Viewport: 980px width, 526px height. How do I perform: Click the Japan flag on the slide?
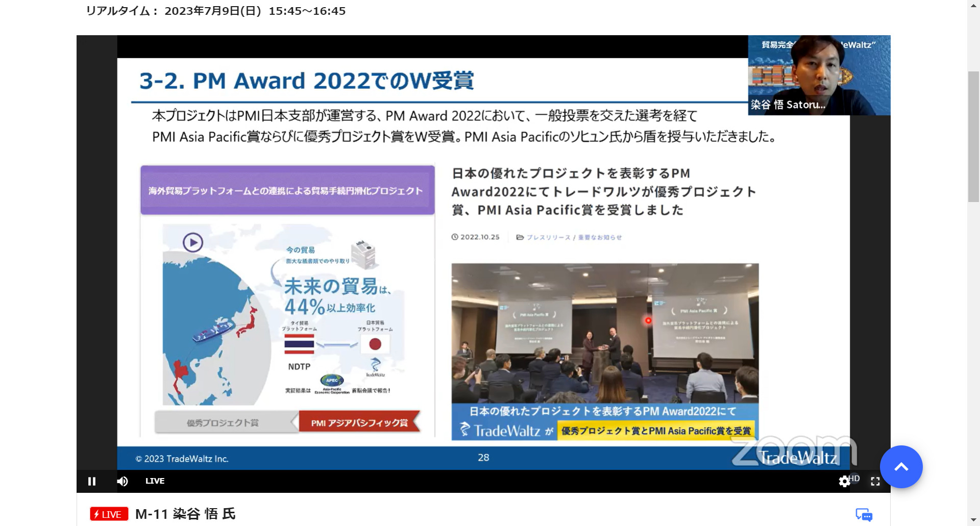[375, 344]
